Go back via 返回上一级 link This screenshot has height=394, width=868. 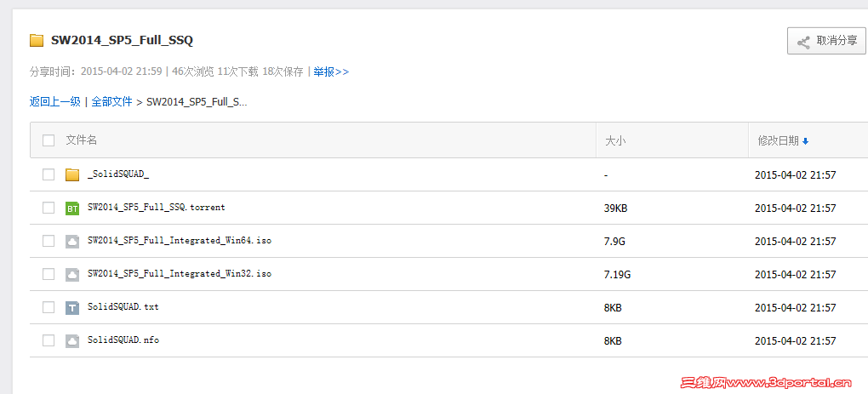tap(54, 102)
